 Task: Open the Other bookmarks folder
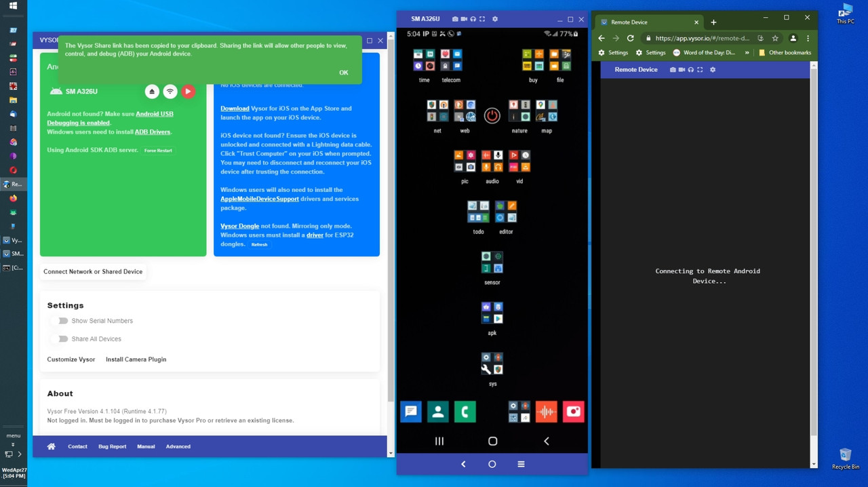[785, 52]
